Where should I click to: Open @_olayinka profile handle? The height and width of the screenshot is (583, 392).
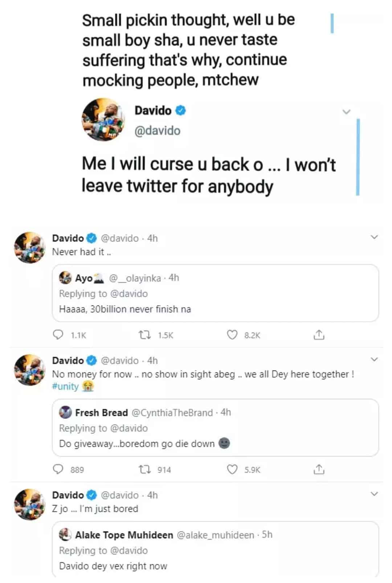point(135,278)
